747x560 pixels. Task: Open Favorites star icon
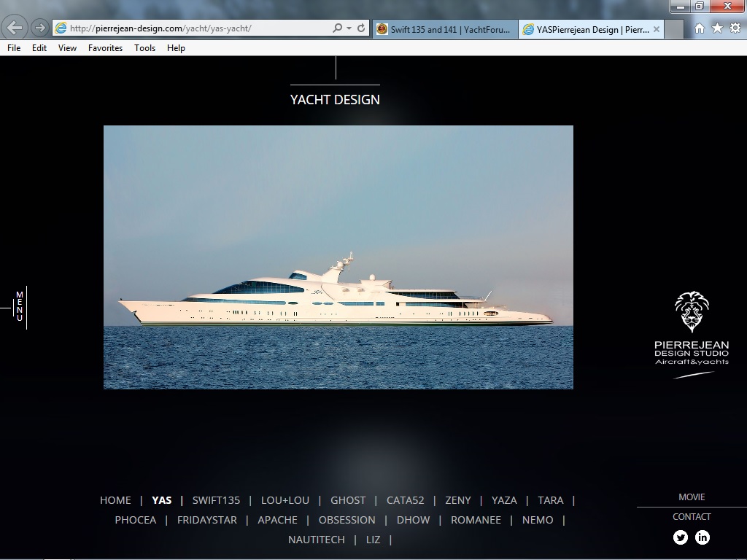pyautogui.click(x=717, y=28)
